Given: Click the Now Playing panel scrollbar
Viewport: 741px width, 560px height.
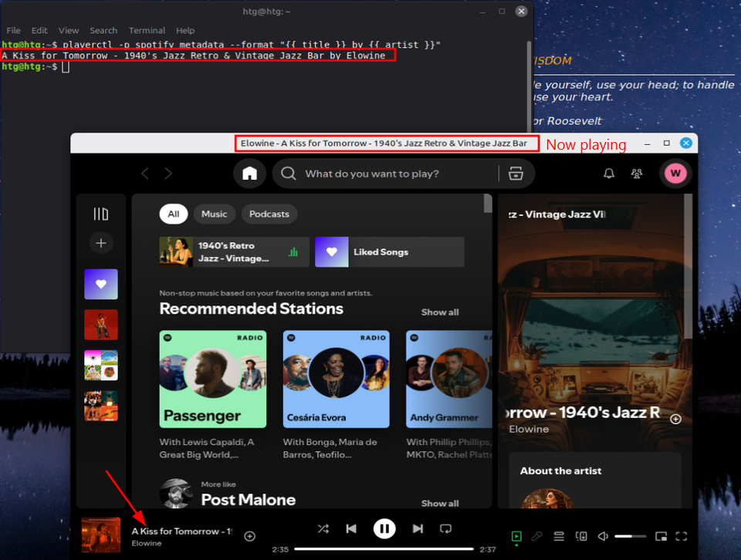Looking at the screenshot, I should pos(688,266).
